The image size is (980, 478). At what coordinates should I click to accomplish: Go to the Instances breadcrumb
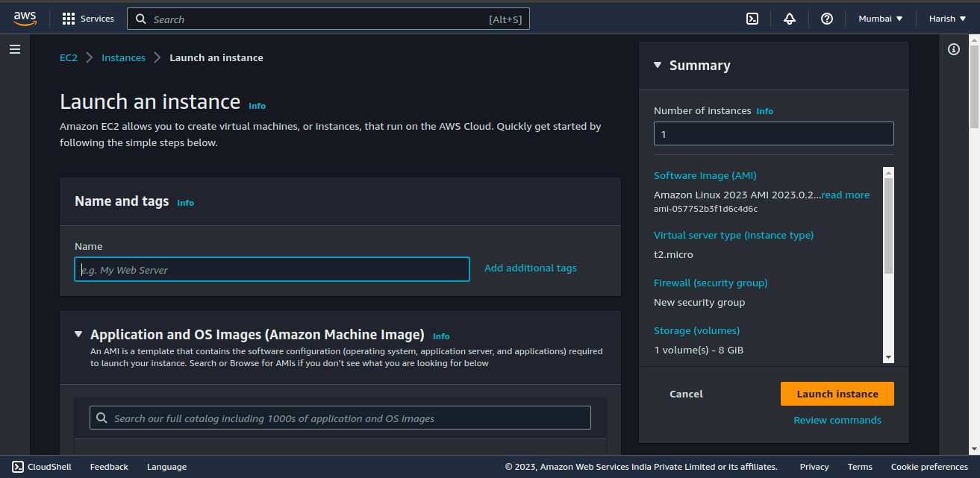point(123,57)
